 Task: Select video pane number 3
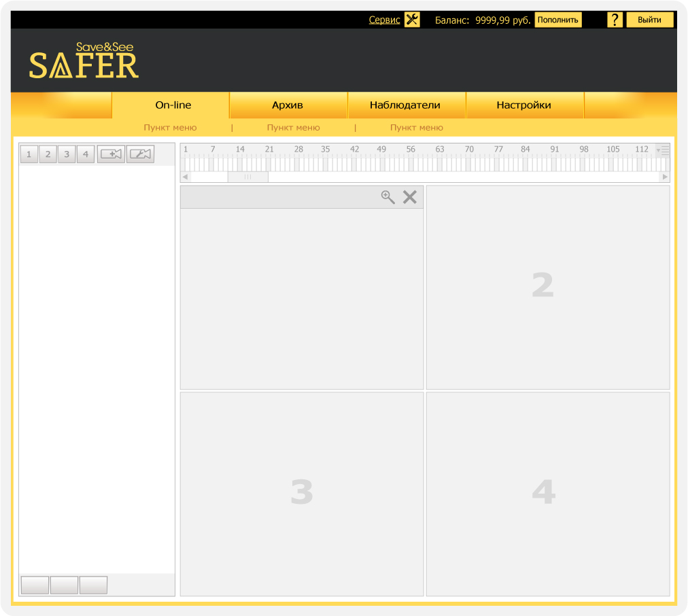tap(302, 494)
